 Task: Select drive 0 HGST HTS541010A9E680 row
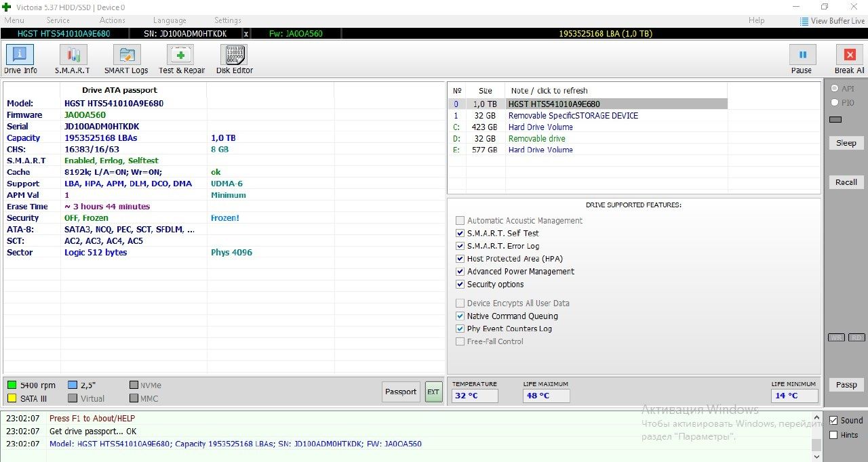587,104
